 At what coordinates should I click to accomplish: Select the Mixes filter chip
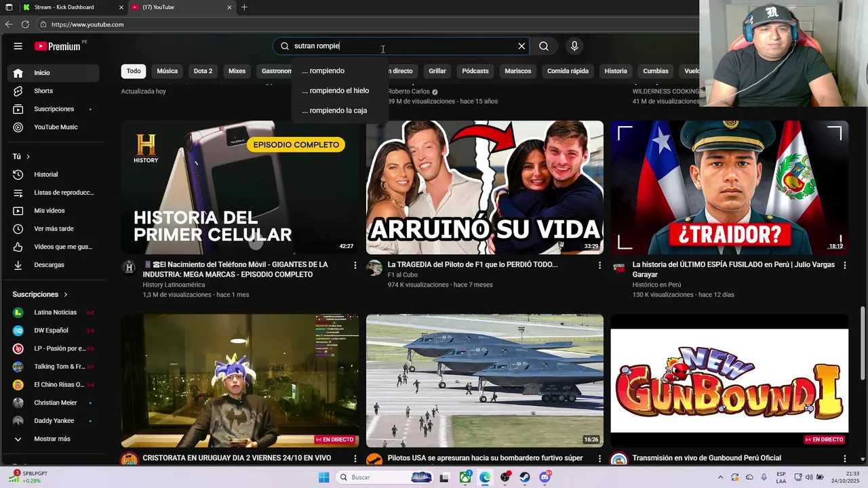tap(237, 70)
